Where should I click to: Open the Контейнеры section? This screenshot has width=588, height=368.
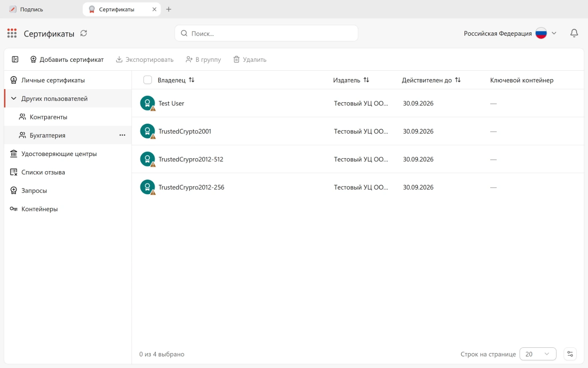[68, 209]
